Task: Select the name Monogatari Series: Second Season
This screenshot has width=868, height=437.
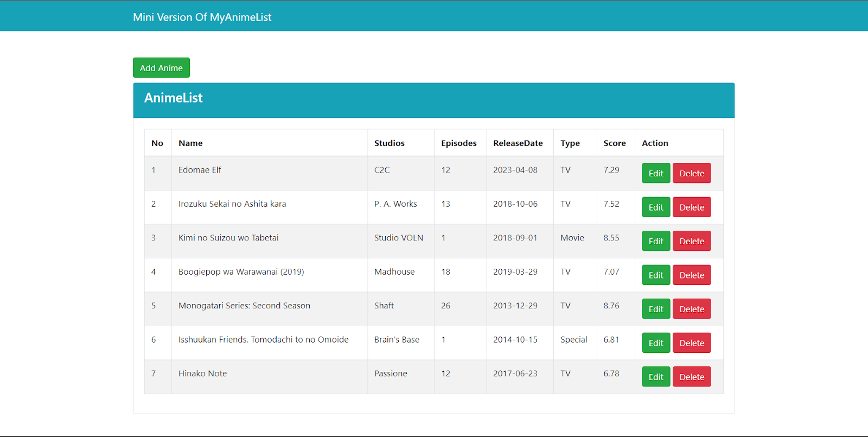Action: tap(245, 306)
